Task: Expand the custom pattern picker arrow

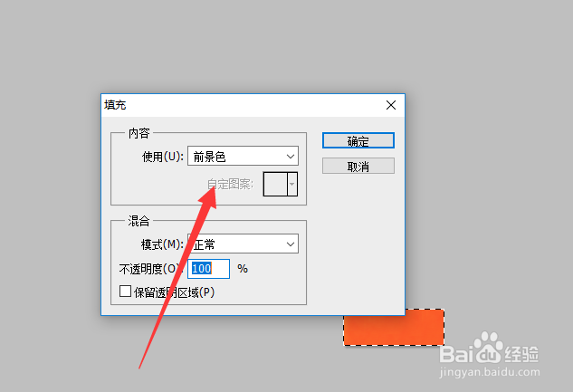Action: click(292, 184)
